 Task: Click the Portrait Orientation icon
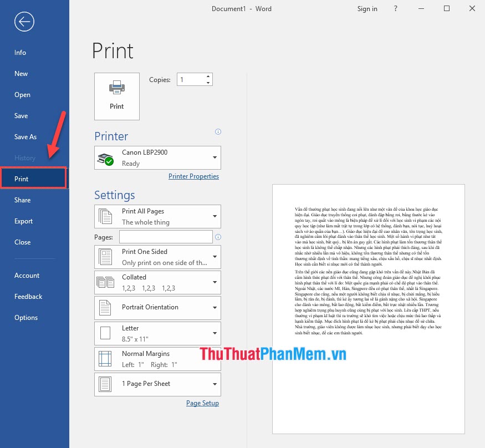pos(105,307)
